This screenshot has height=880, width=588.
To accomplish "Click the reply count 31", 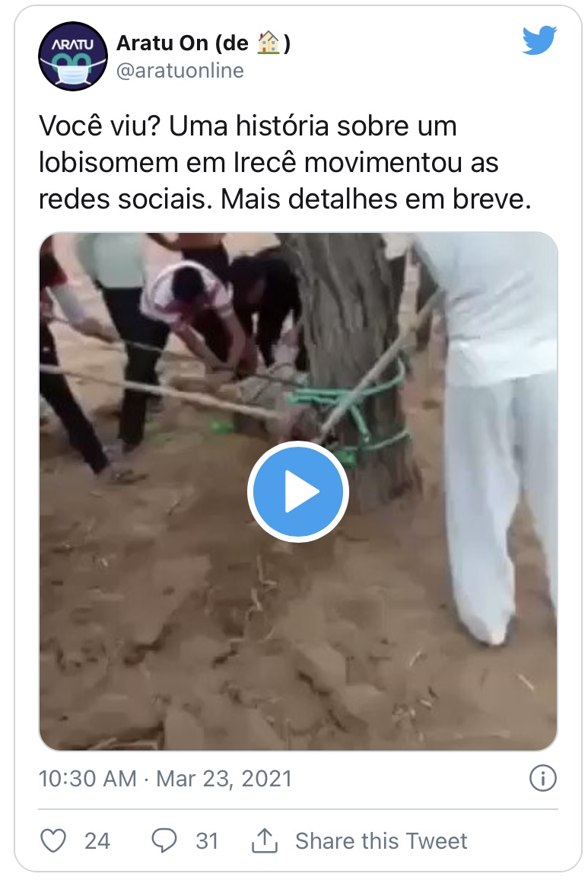I will coord(207,840).
